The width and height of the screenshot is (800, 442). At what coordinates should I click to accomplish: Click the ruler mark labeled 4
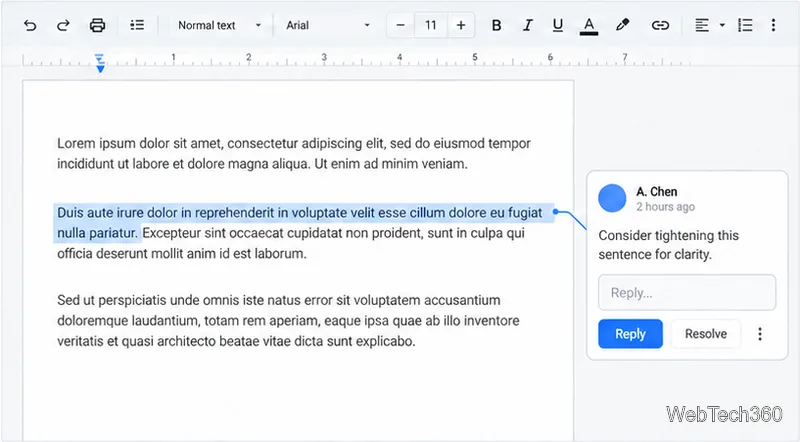399,57
